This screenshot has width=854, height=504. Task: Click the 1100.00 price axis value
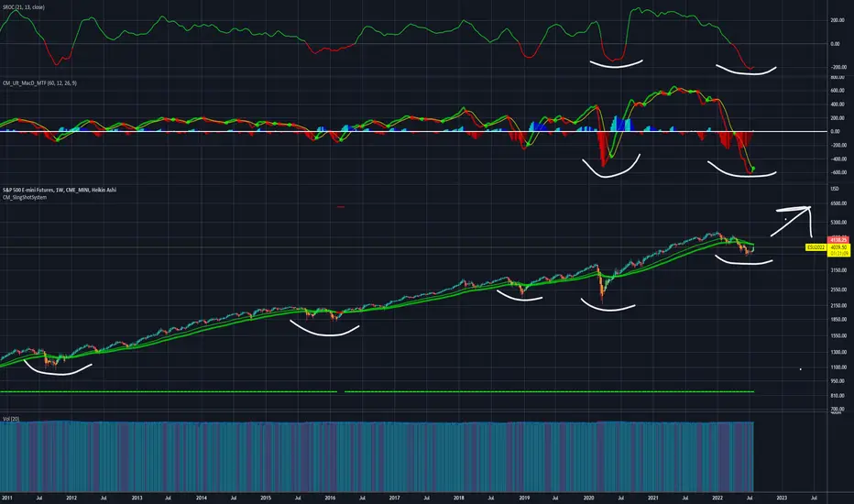pos(838,367)
